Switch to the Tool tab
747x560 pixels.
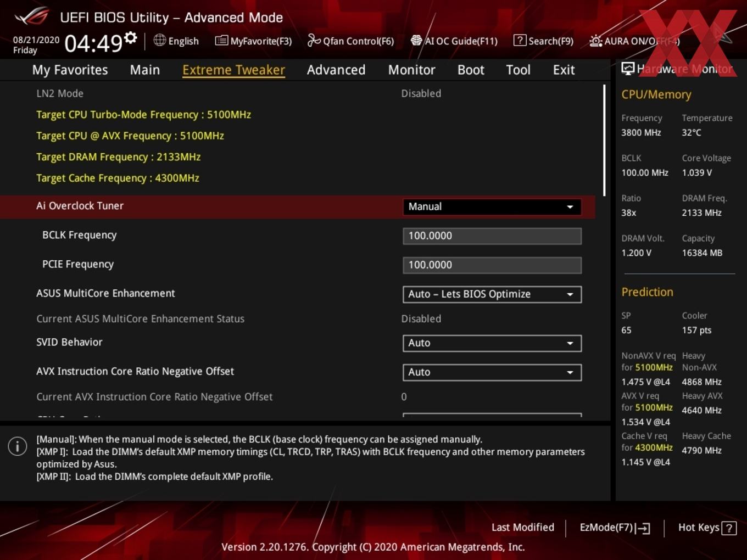coord(518,70)
